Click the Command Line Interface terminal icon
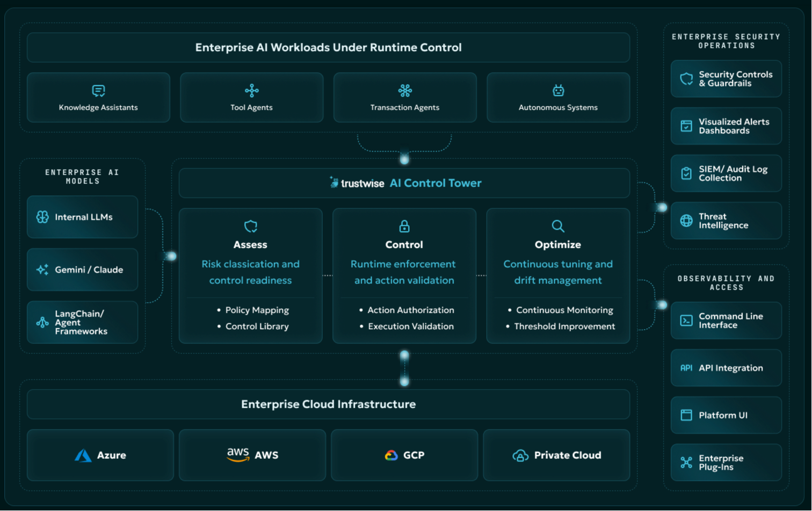Image resolution: width=812 pixels, height=511 pixels. pos(686,320)
